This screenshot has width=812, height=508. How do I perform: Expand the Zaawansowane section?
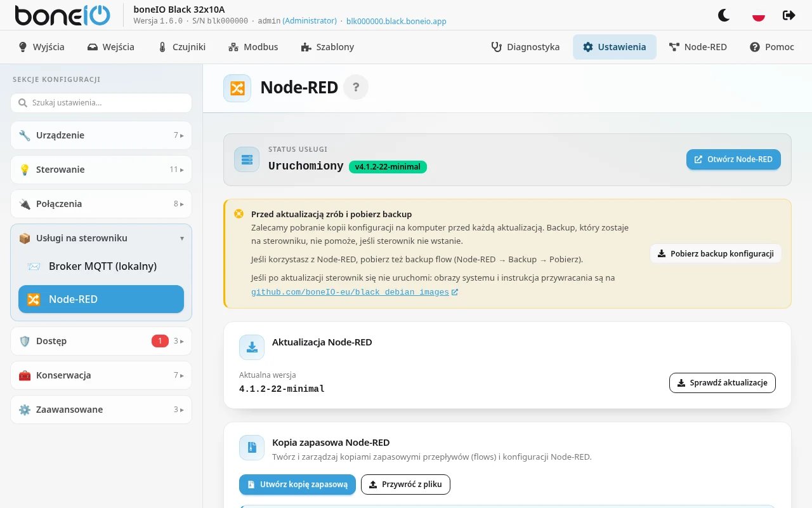[101, 410]
